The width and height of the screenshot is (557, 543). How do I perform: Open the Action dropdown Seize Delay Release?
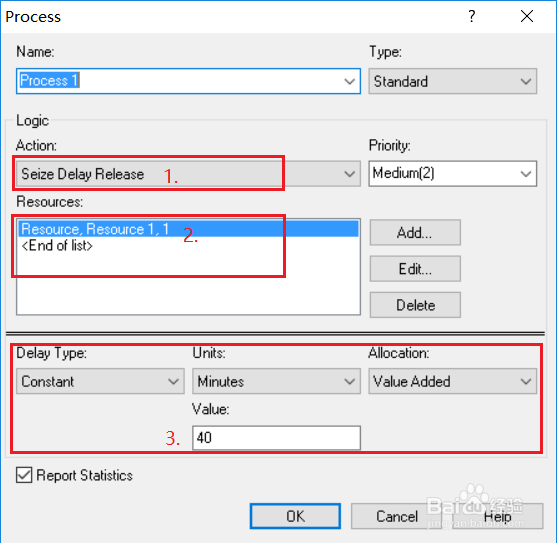(188, 174)
